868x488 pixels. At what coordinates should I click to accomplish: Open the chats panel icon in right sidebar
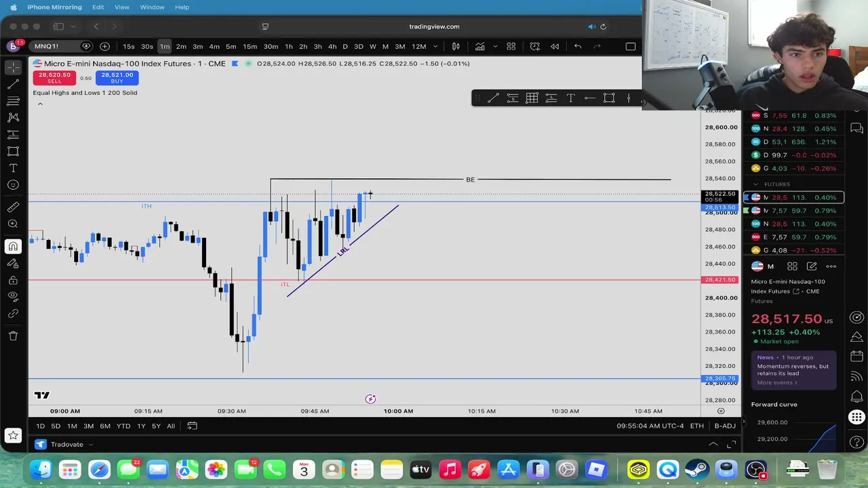tap(856, 128)
